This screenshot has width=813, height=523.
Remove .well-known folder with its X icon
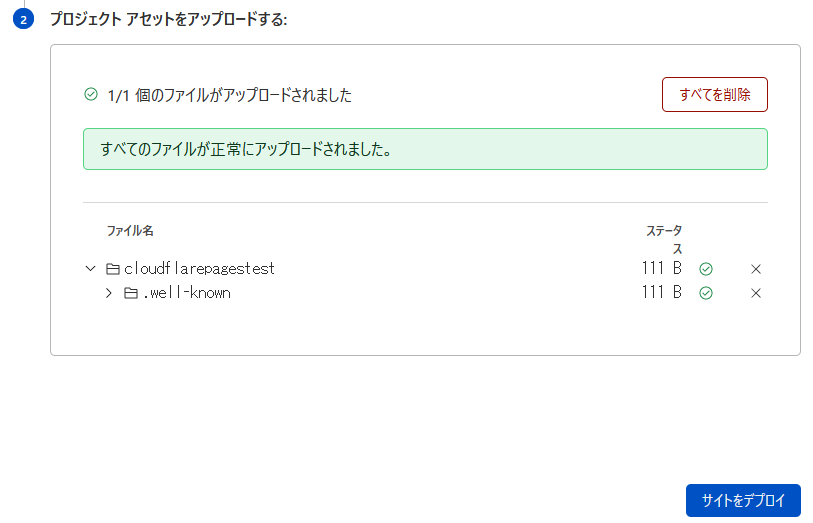[x=755, y=293]
